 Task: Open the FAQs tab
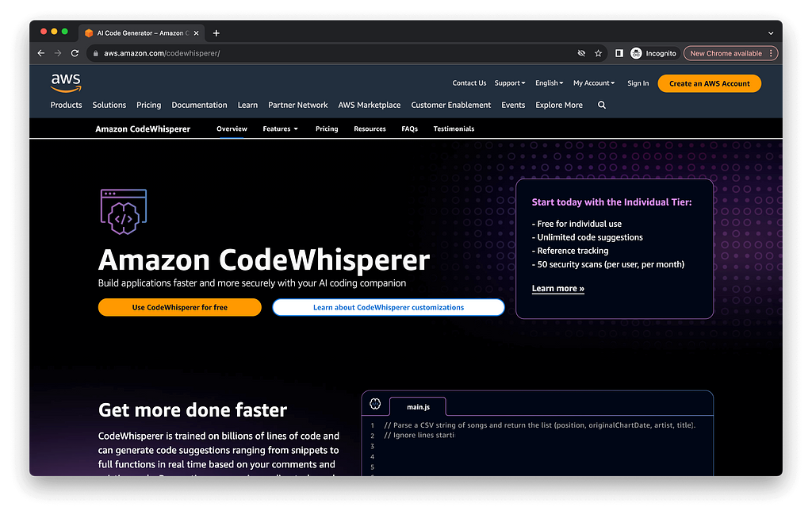(x=410, y=129)
